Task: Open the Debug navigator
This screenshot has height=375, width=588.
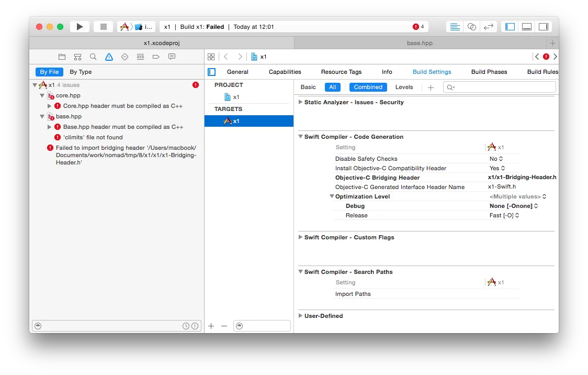Action: point(140,57)
